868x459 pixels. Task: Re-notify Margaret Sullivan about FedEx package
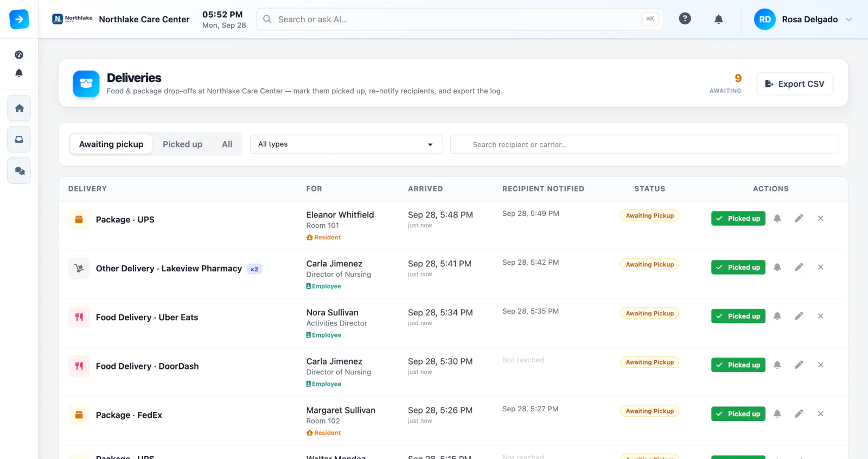coord(777,413)
